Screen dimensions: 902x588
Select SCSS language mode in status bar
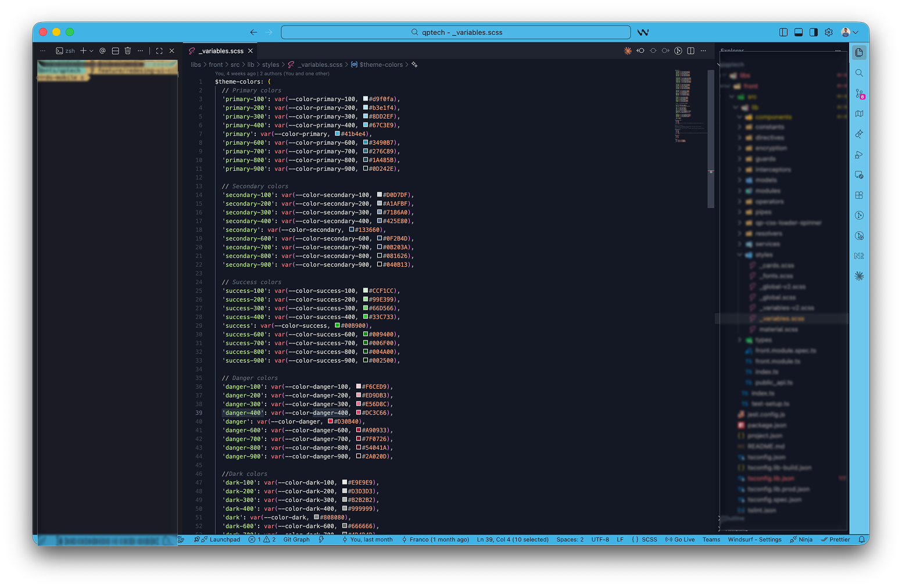tap(647, 539)
